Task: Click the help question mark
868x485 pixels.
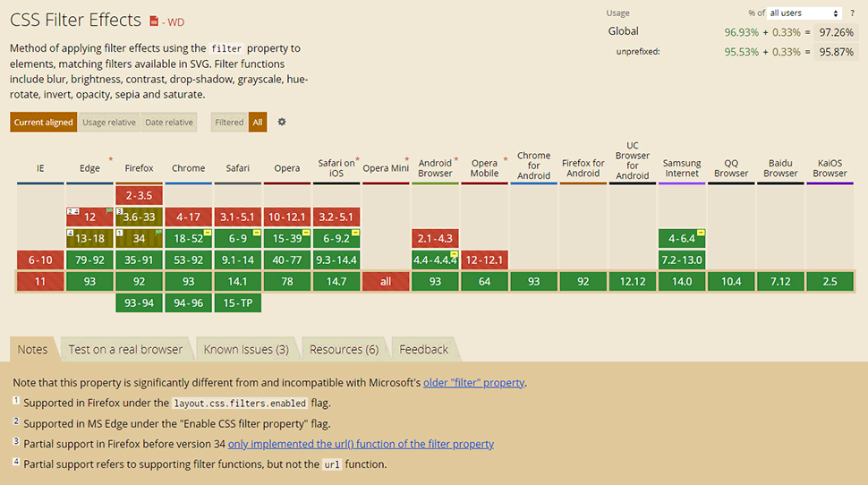Action: [852, 13]
